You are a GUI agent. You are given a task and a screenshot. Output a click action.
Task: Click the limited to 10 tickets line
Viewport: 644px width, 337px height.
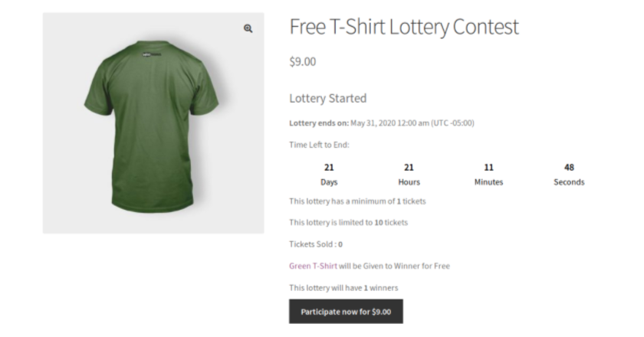348,222
